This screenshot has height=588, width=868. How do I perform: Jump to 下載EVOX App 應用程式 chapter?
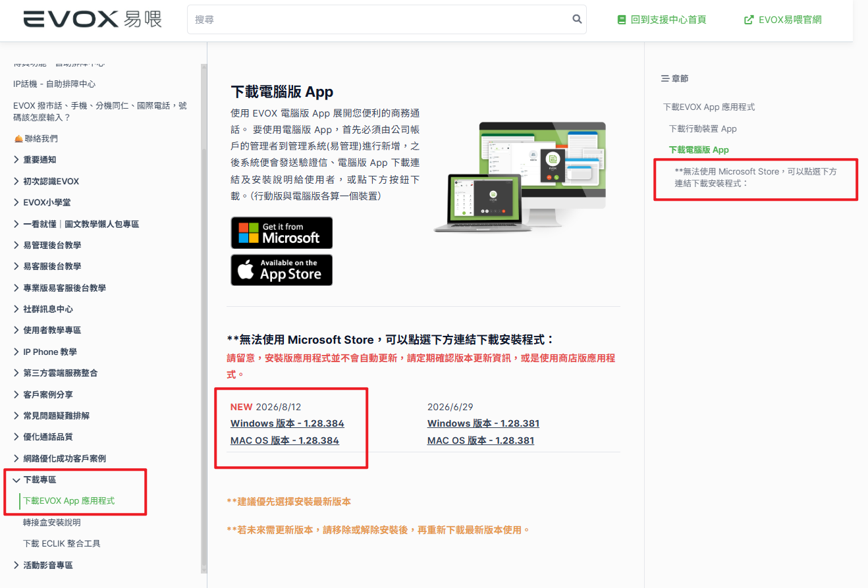(x=709, y=107)
